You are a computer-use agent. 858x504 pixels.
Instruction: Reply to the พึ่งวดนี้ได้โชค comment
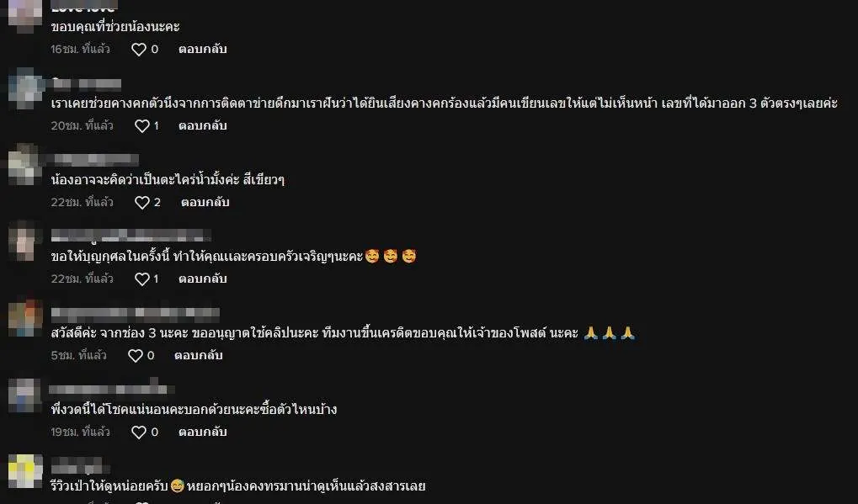[x=202, y=432]
